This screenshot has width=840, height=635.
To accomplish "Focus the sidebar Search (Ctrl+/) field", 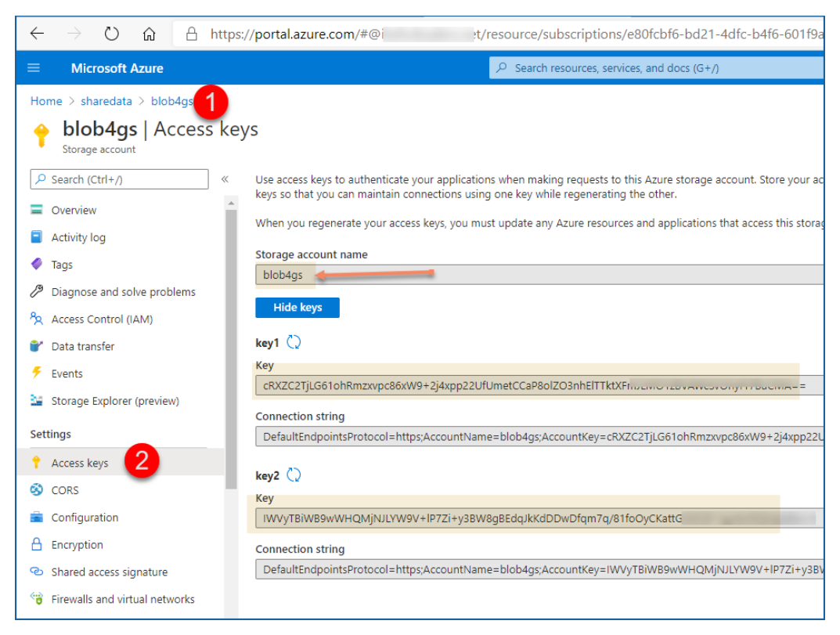I will pos(120,179).
